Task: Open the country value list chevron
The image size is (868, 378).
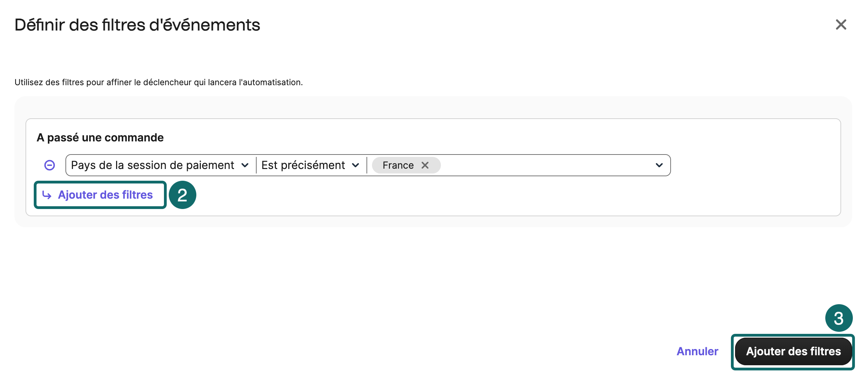Action: (659, 165)
